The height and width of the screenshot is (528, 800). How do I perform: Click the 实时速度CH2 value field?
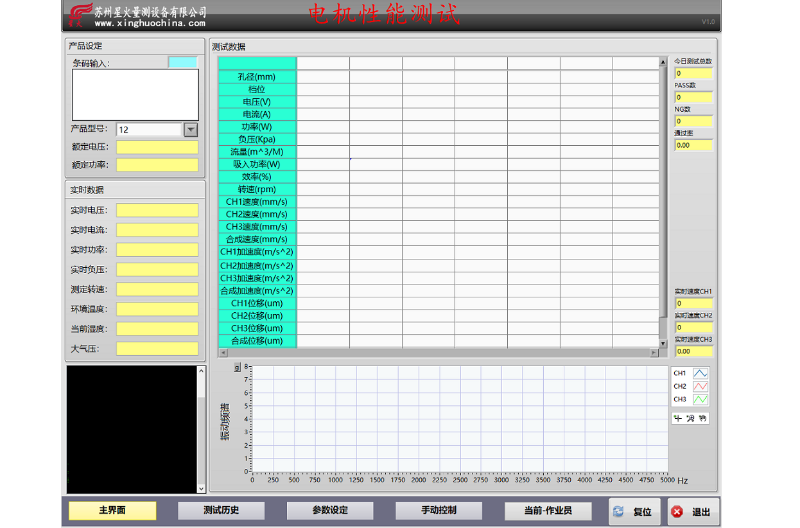point(693,328)
